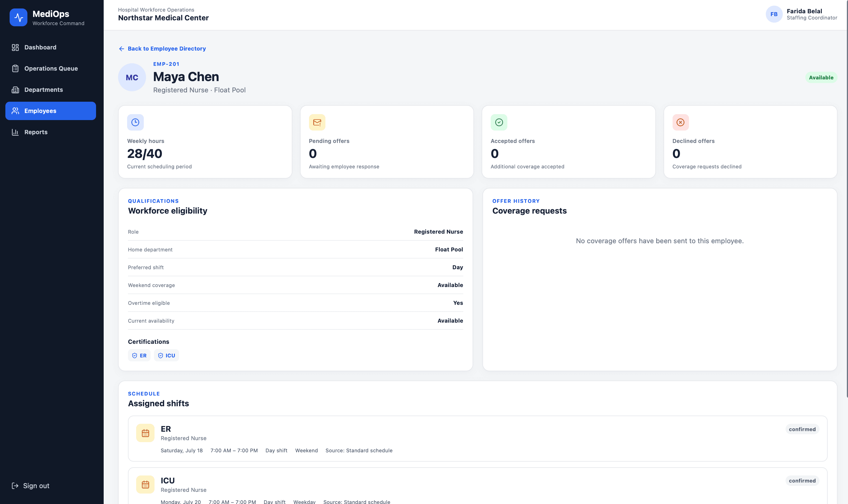Click the Weekend coverage Available value
The width and height of the screenshot is (848, 504).
click(450, 285)
